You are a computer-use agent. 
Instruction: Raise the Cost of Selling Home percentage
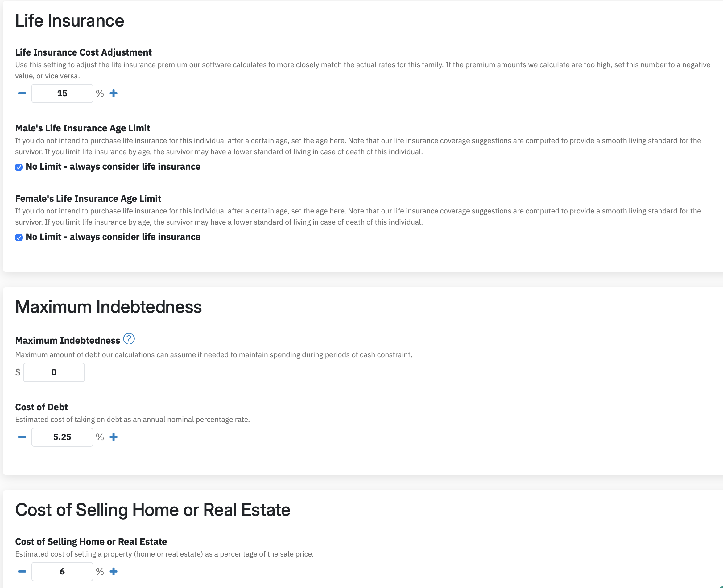(114, 571)
